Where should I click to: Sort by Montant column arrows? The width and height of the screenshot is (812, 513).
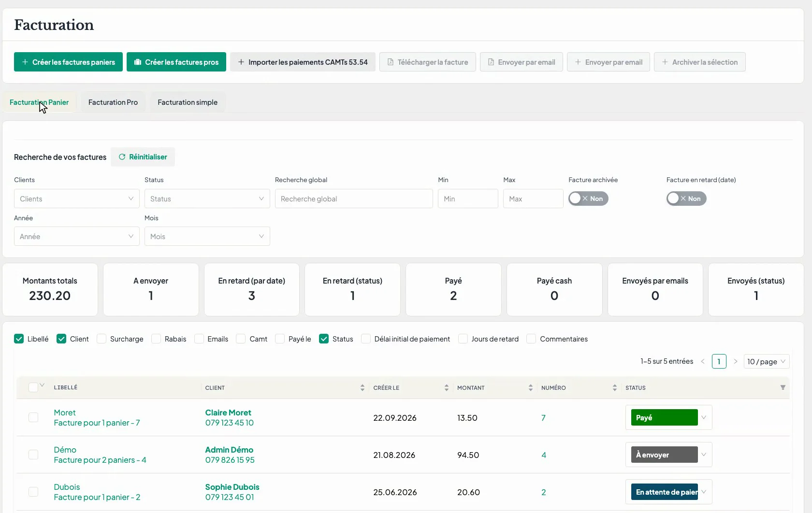(531, 388)
